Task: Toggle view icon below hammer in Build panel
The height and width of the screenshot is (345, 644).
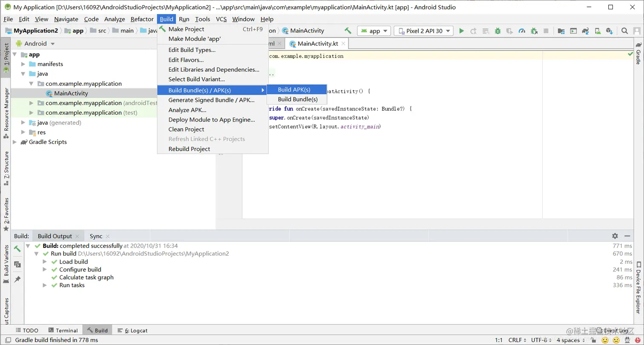Action: (x=17, y=264)
